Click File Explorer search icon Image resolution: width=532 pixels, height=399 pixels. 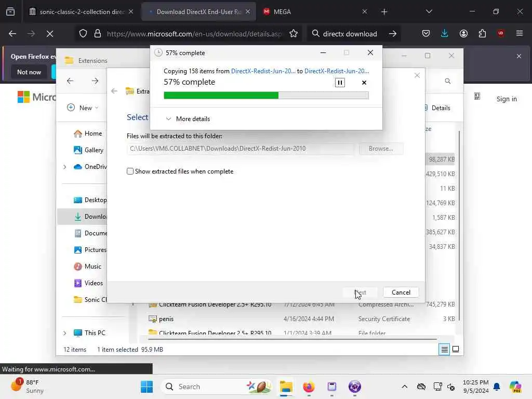[447, 81]
